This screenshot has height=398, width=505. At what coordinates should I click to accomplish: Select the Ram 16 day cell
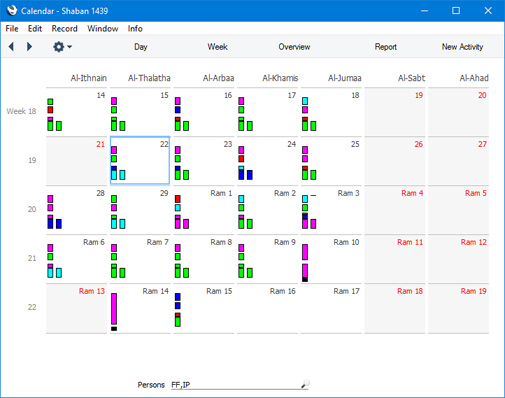click(267, 307)
